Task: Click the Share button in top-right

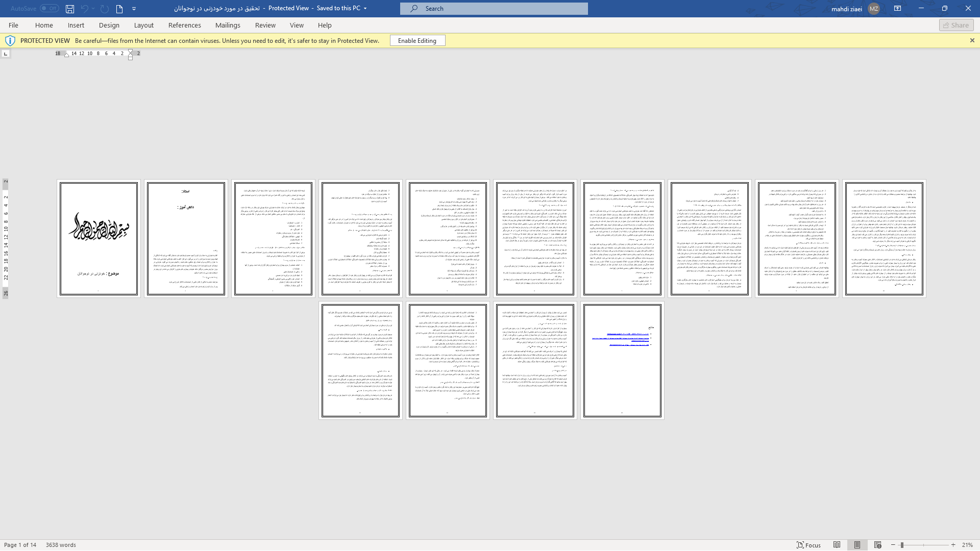Action: [x=956, y=26]
